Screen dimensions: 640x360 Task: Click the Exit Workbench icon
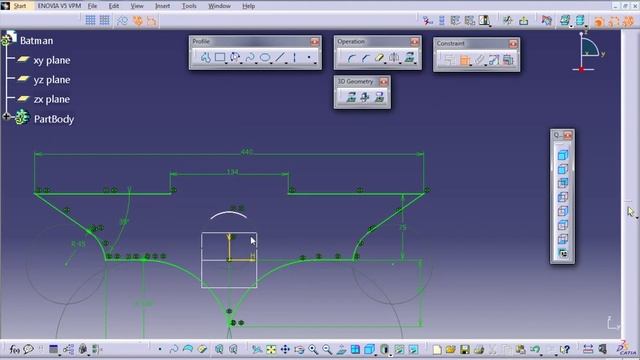[524, 21]
